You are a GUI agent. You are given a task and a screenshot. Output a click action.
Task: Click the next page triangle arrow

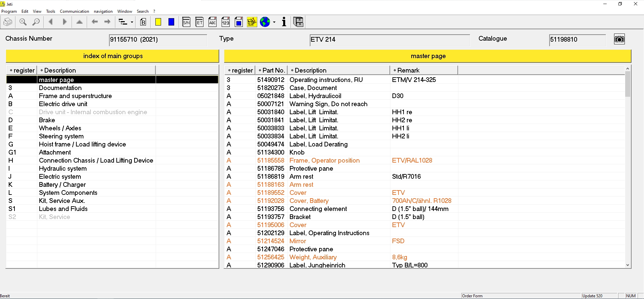65,22
